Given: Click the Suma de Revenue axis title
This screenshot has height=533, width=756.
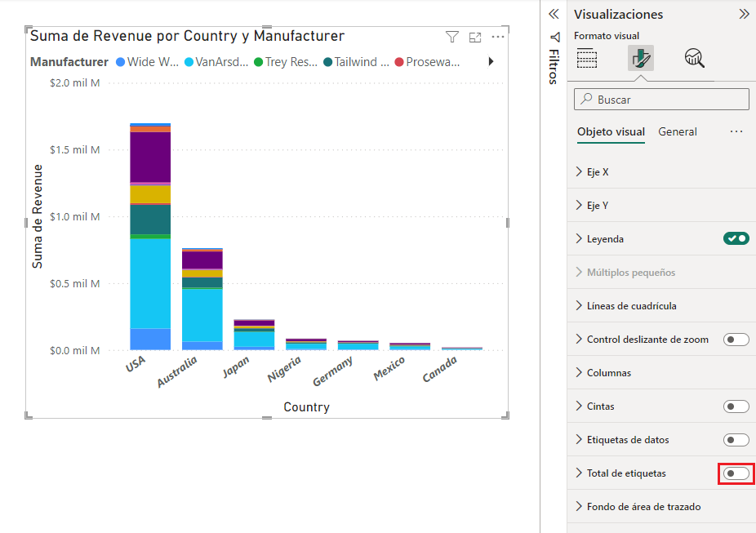Looking at the screenshot, I should pos(37,216).
